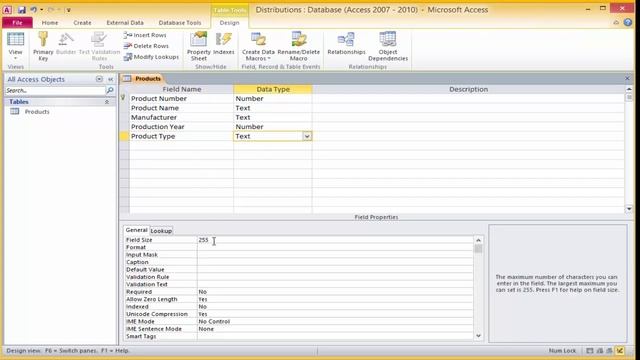Customize Quick Access Toolbar dropdown

[x=69, y=10]
